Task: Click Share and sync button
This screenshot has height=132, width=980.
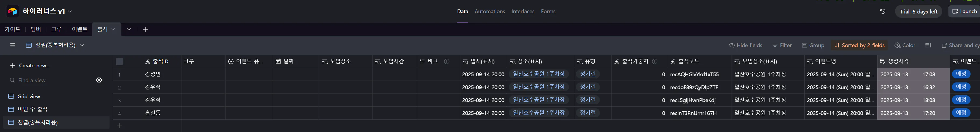Action: click(960, 45)
